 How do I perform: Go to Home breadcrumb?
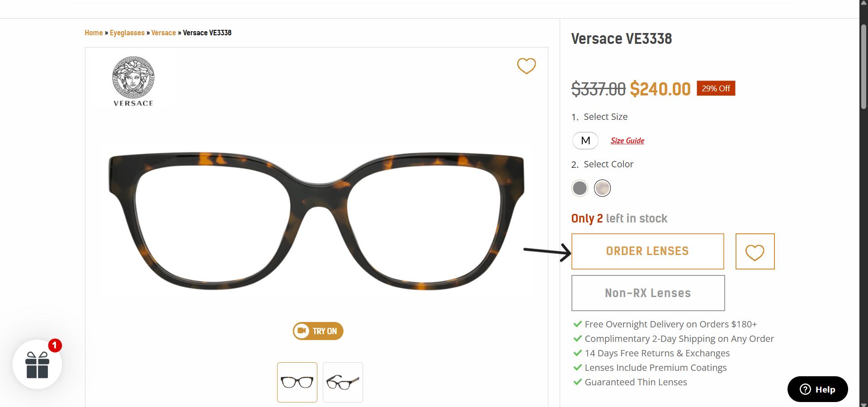(x=94, y=33)
